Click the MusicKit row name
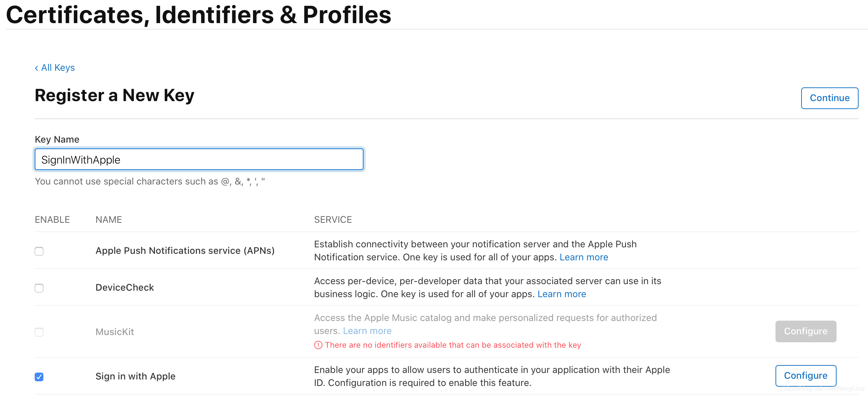The image size is (868, 395). point(115,332)
